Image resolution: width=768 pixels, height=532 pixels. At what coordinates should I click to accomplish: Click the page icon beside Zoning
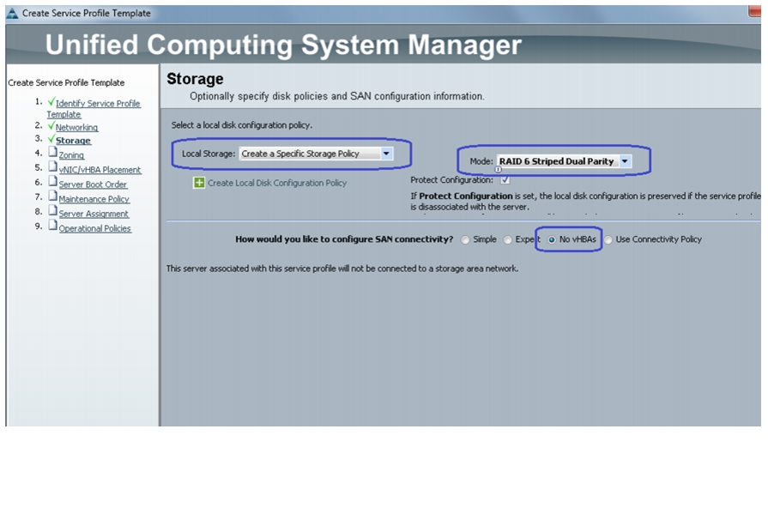(52, 153)
